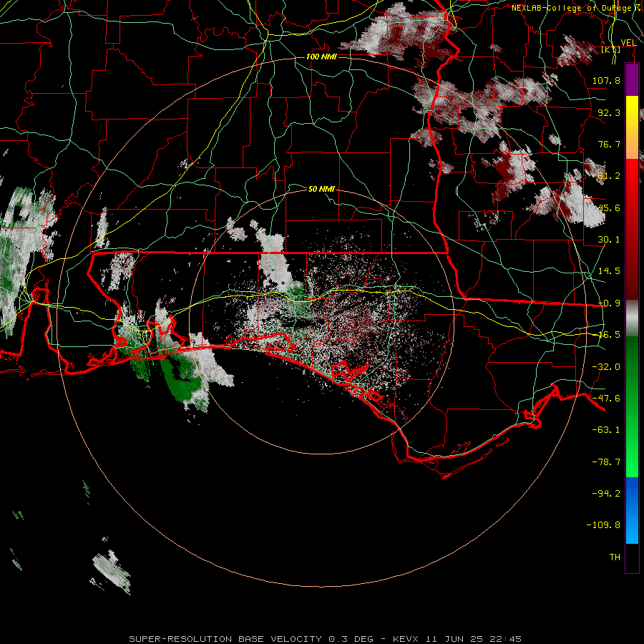
Task: Click the blue segment of color bar
Action: coord(632,510)
